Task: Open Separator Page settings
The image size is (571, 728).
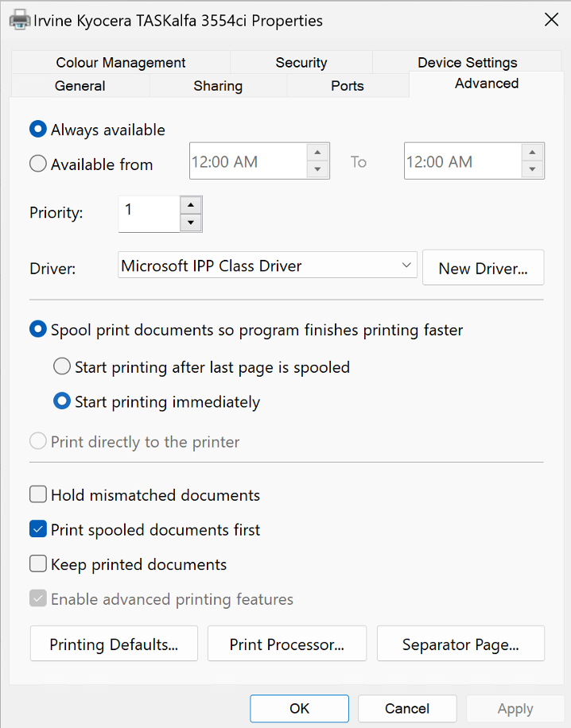Action: click(x=460, y=644)
